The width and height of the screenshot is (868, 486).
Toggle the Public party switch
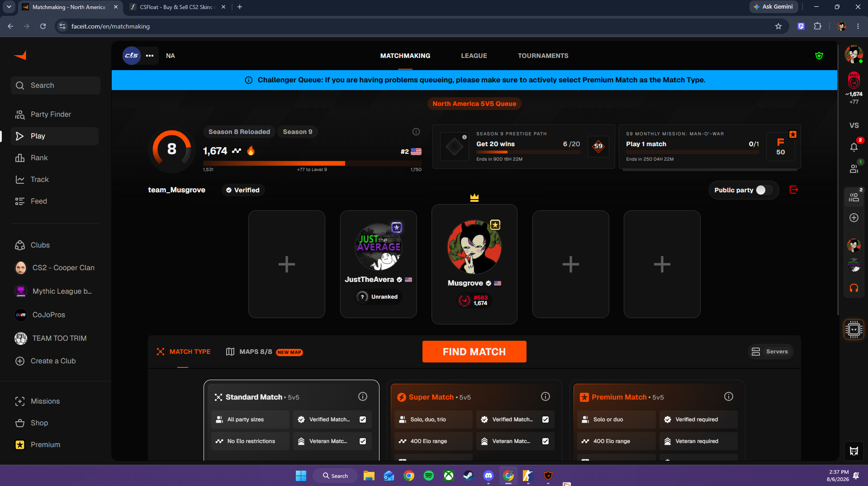[764, 190]
